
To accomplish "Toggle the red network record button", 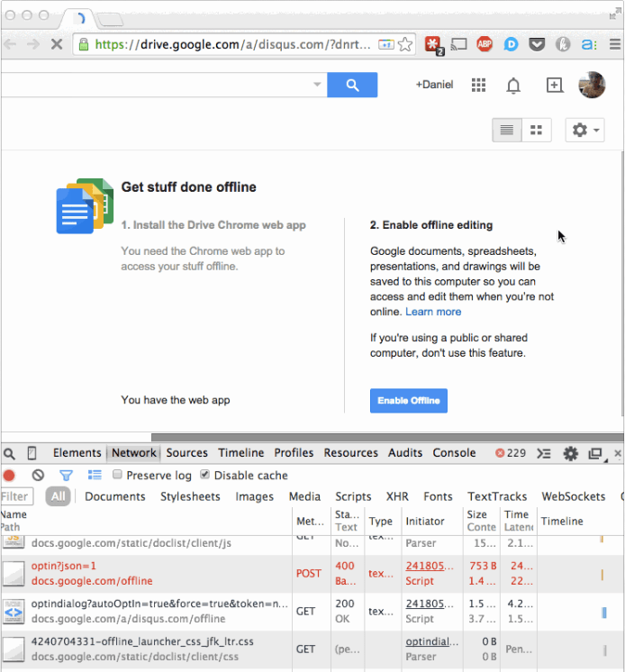I will (9, 476).
